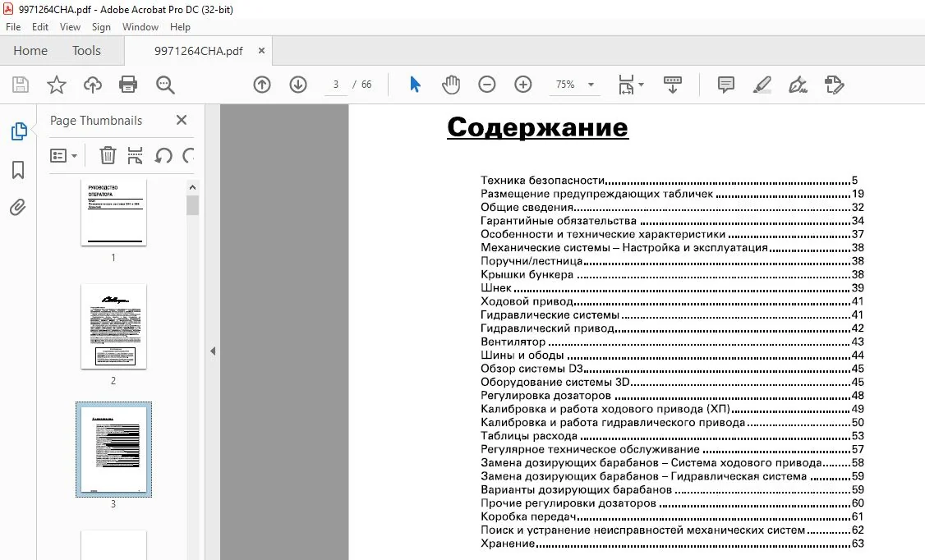This screenshot has width=925, height=560.
Task: Select the Highlight text tool
Action: pyautogui.click(x=762, y=85)
